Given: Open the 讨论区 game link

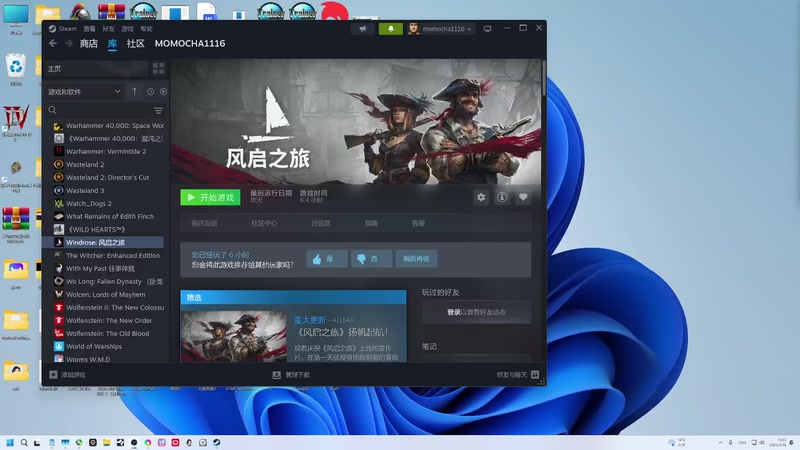Looking at the screenshot, I should coord(321,223).
